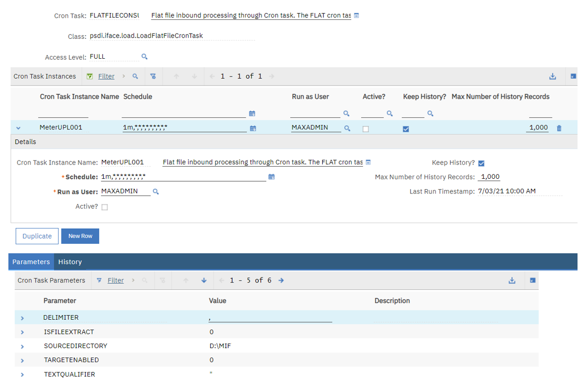The image size is (588, 379).
Task: Go to next page of Cron Task Parameters
Action: click(x=281, y=280)
